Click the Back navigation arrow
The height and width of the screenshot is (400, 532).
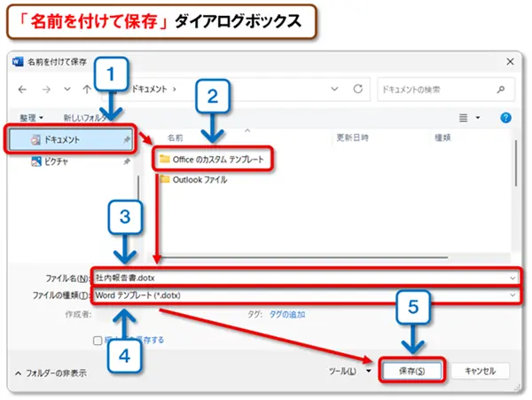point(22,90)
